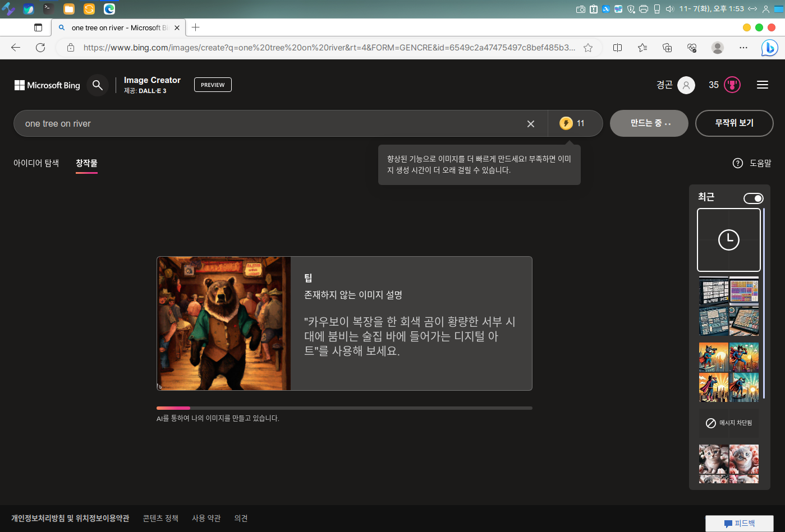Screen dimensions: 785x532
Task: Clear the prompt with the X icon
Action: pos(531,124)
